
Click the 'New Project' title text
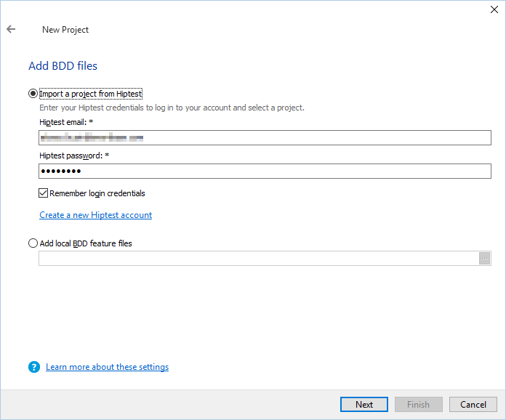coord(65,30)
